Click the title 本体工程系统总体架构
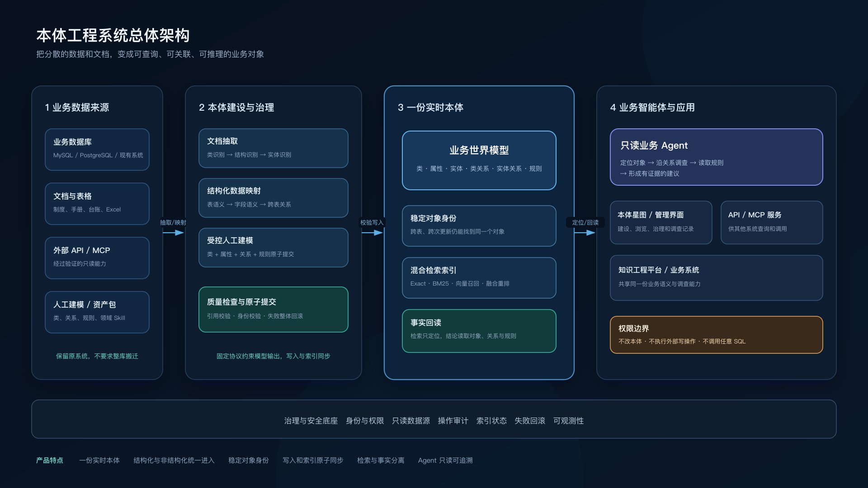The image size is (868, 488). point(113,35)
